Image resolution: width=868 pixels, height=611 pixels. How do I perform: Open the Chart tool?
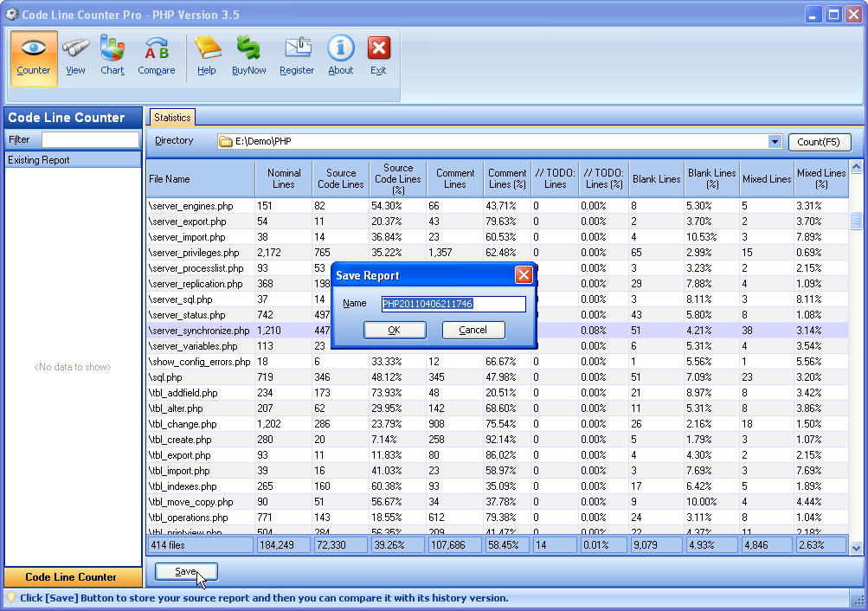click(x=113, y=58)
